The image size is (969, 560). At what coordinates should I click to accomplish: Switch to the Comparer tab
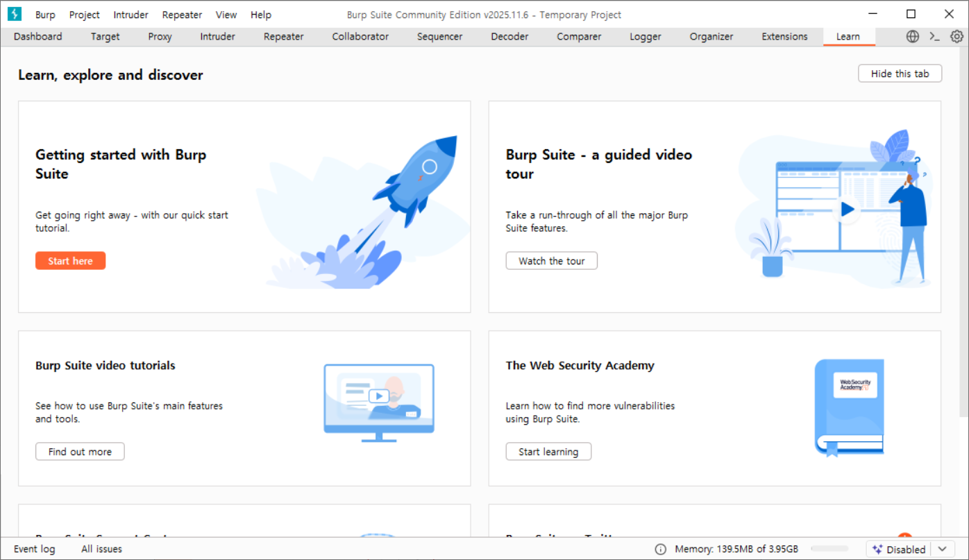[x=579, y=37]
